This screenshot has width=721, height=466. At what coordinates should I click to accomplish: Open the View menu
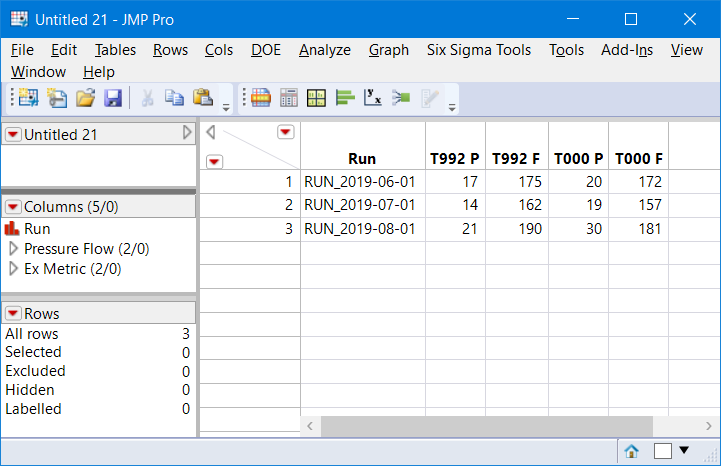[x=687, y=50]
